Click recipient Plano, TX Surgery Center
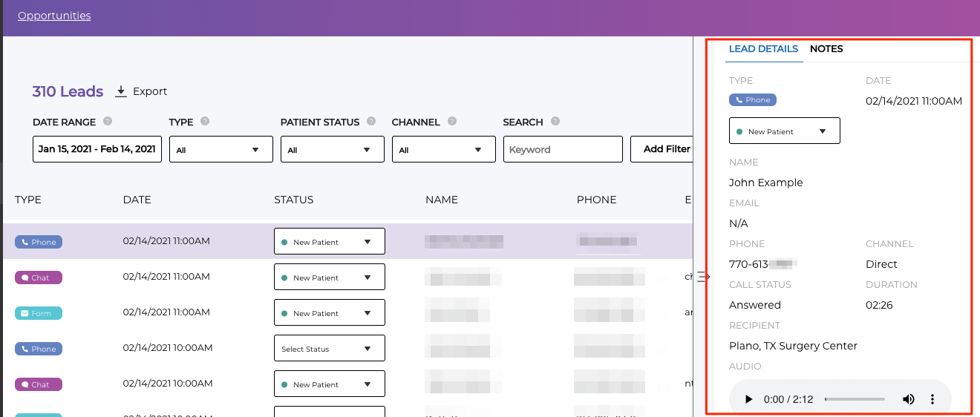 click(x=793, y=346)
